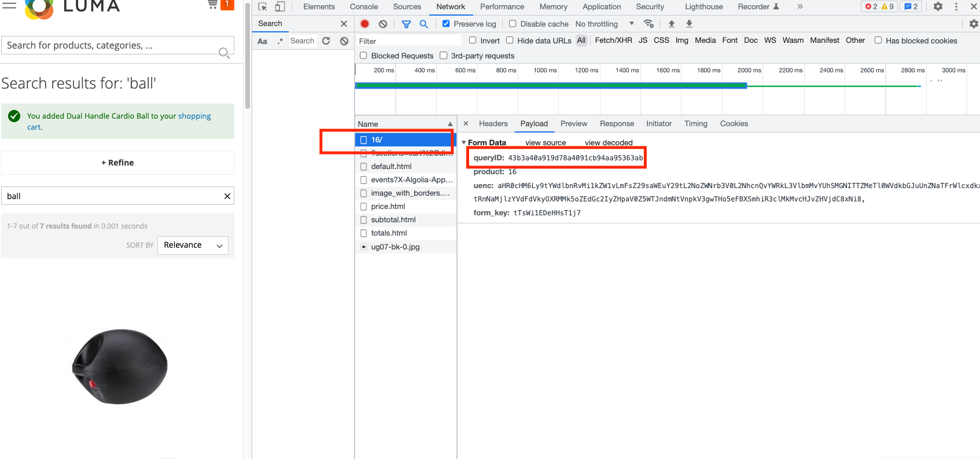Open network search with magnifier icon

point(423,24)
